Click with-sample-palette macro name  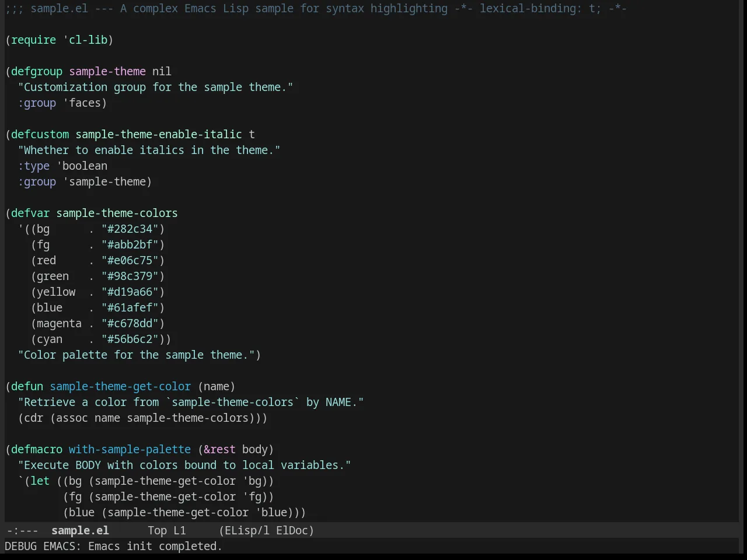point(130,449)
